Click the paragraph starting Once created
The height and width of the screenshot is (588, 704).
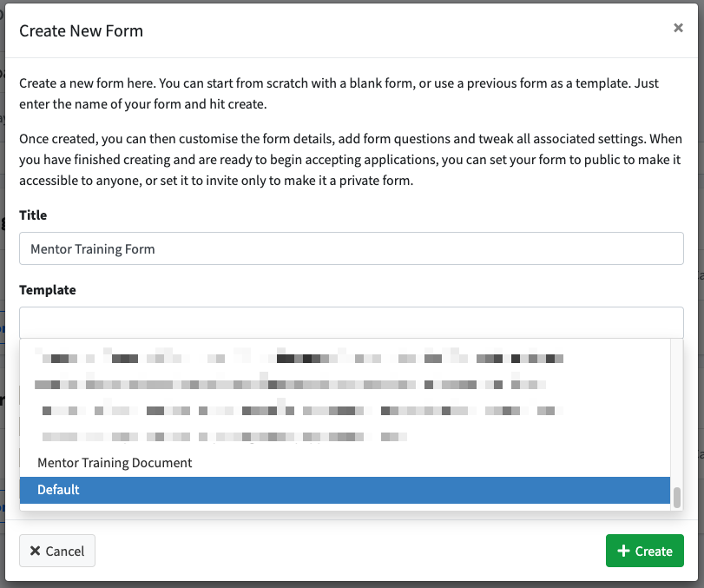[351, 160]
